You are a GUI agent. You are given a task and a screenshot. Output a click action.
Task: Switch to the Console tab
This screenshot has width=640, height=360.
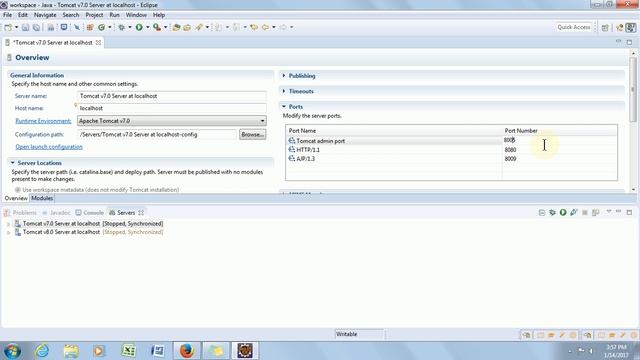tap(89, 213)
